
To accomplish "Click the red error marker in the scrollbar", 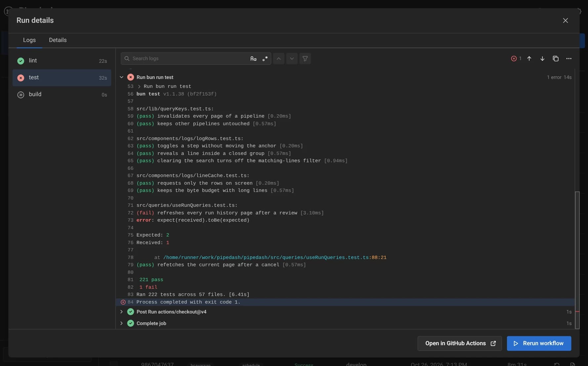I will click(x=577, y=311).
